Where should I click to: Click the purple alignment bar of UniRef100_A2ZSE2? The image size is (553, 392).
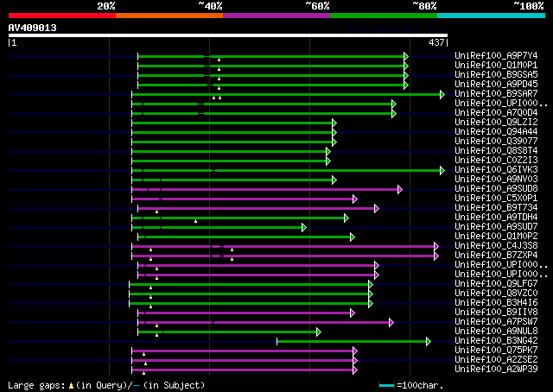[243, 361]
